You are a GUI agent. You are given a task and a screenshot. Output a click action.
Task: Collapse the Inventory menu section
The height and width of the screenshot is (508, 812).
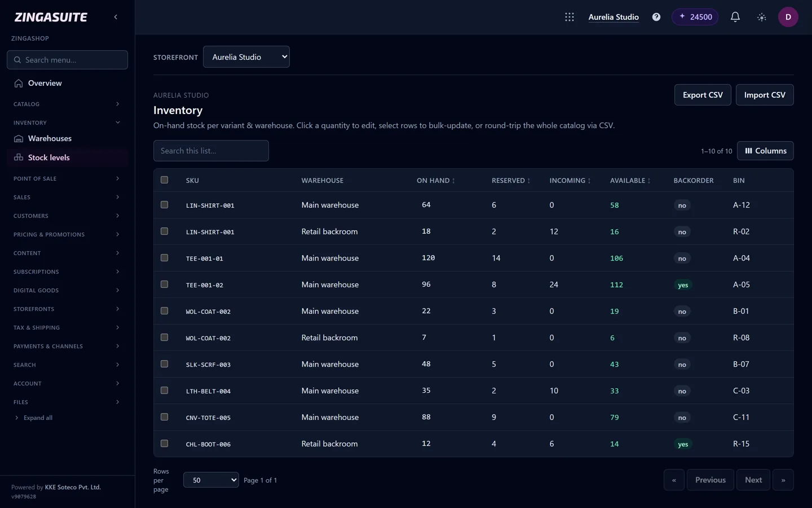(67, 122)
